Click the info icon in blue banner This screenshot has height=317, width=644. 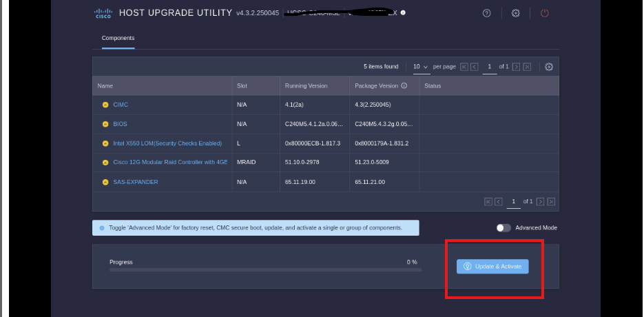click(102, 228)
